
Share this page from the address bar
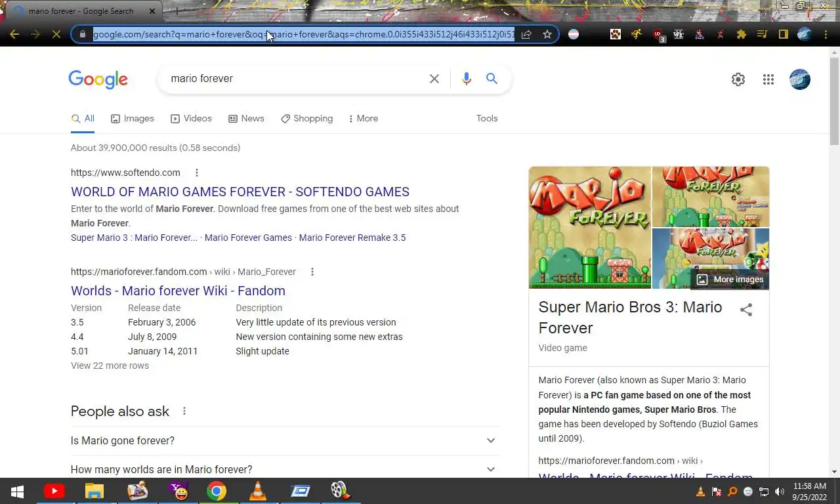point(526,34)
